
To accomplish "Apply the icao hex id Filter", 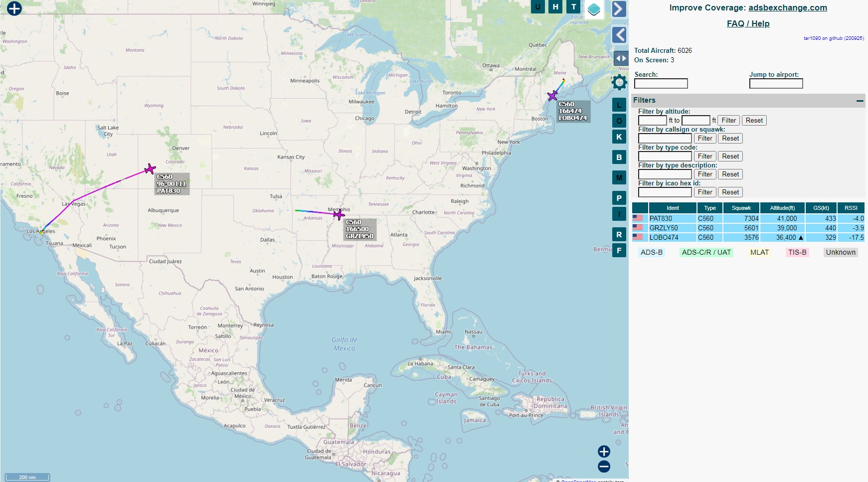I will (x=705, y=192).
